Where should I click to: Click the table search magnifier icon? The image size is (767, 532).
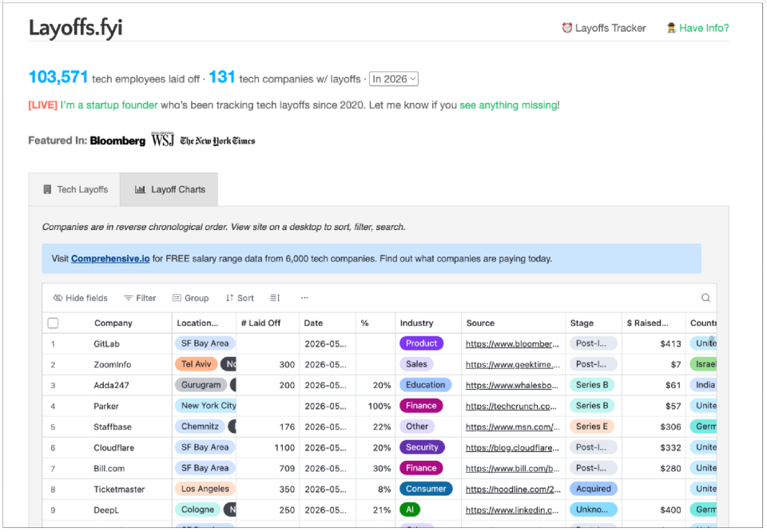tap(705, 298)
